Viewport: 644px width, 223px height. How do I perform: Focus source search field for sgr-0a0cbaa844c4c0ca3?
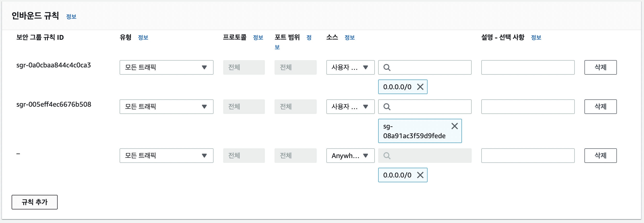tap(425, 67)
